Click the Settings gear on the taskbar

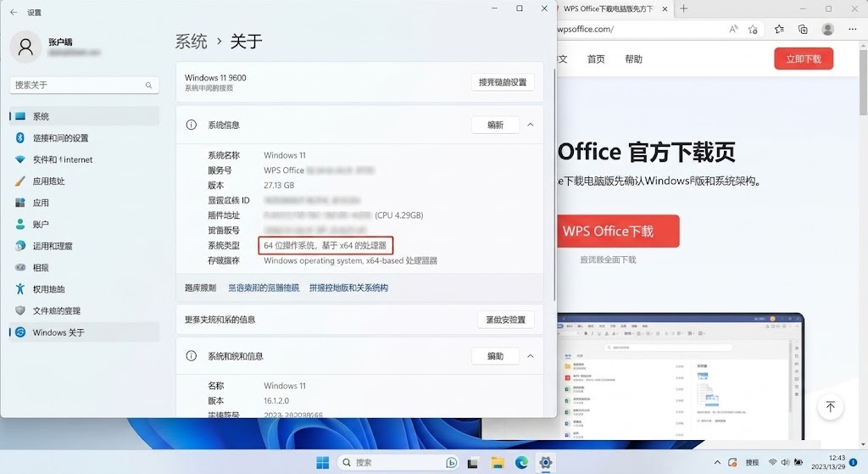546,462
